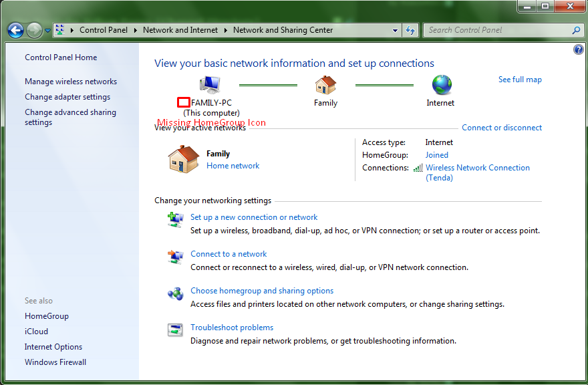
Task: Go back using the back arrow
Action: pos(15,30)
